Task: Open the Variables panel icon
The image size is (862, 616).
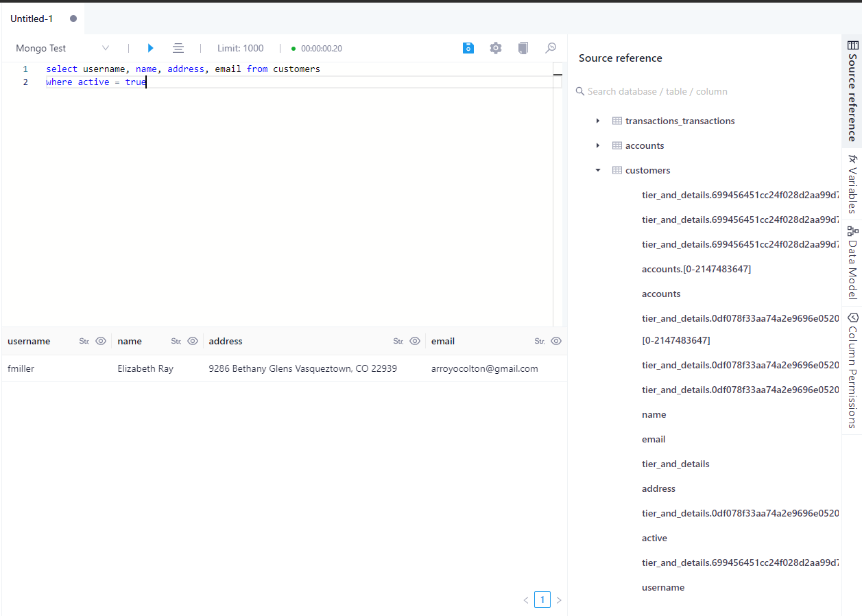Action: (x=852, y=182)
